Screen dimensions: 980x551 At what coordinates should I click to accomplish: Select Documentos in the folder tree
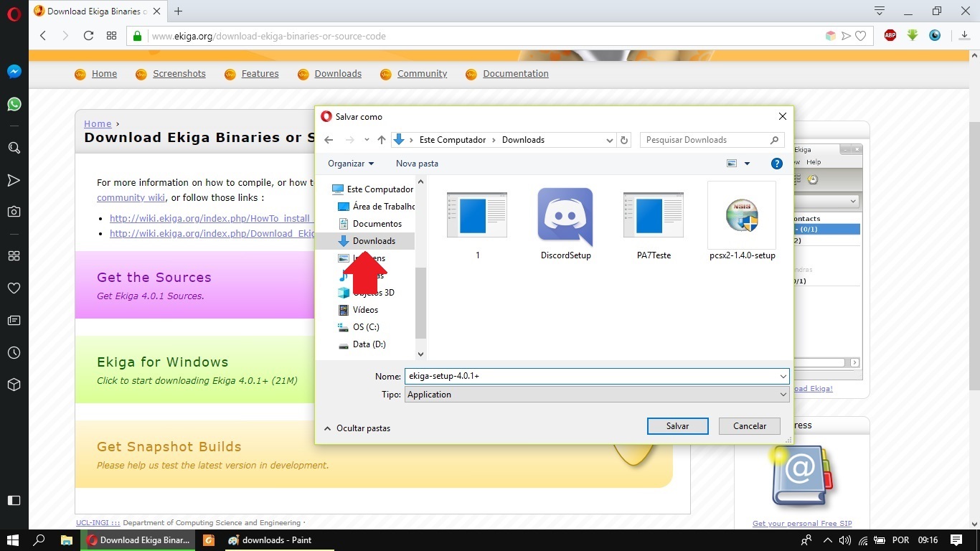(x=377, y=224)
